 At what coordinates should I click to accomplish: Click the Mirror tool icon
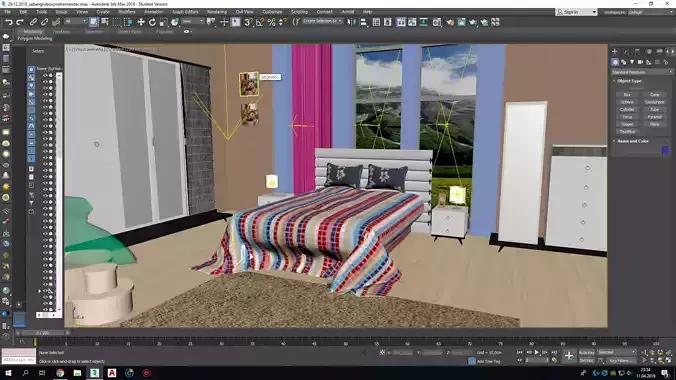pyautogui.click(x=352, y=22)
